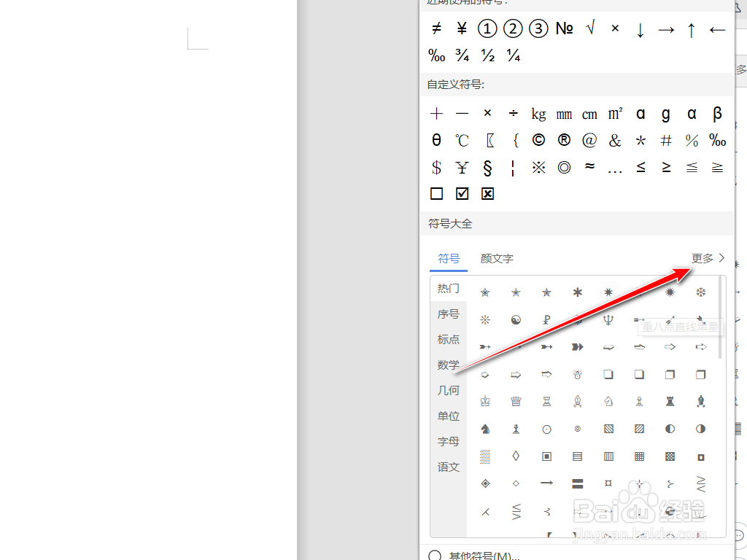The height and width of the screenshot is (560, 747).
Task: Select the 语文 symbol category
Action: point(449,467)
